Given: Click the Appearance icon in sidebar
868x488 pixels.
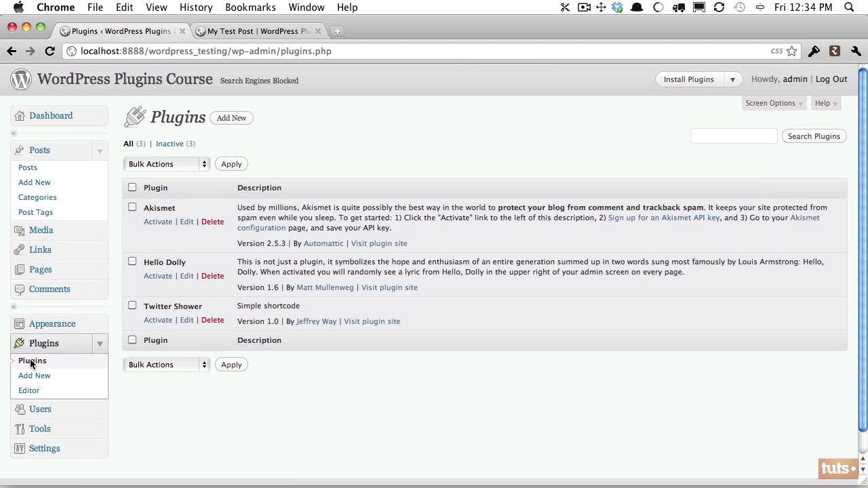Looking at the screenshot, I should [x=20, y=324].
